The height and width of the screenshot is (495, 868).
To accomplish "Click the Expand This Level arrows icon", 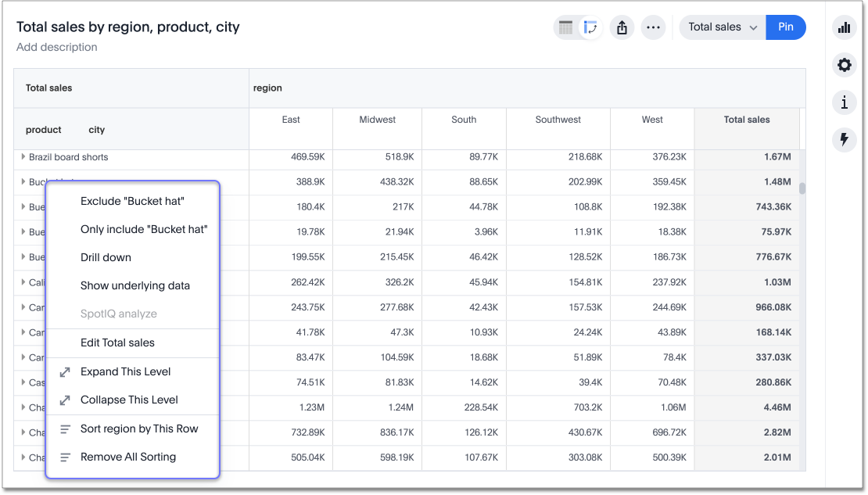I will coord(66,372).
